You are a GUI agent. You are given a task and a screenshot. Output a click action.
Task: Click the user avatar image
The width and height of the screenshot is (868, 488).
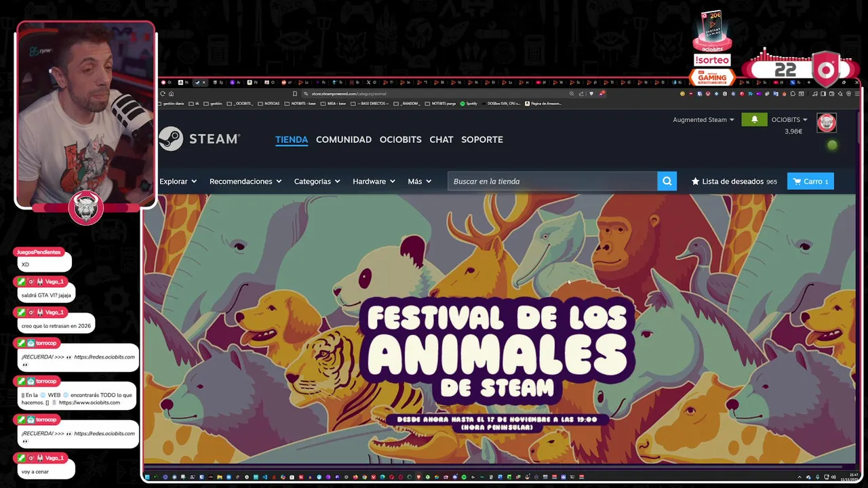826,123
